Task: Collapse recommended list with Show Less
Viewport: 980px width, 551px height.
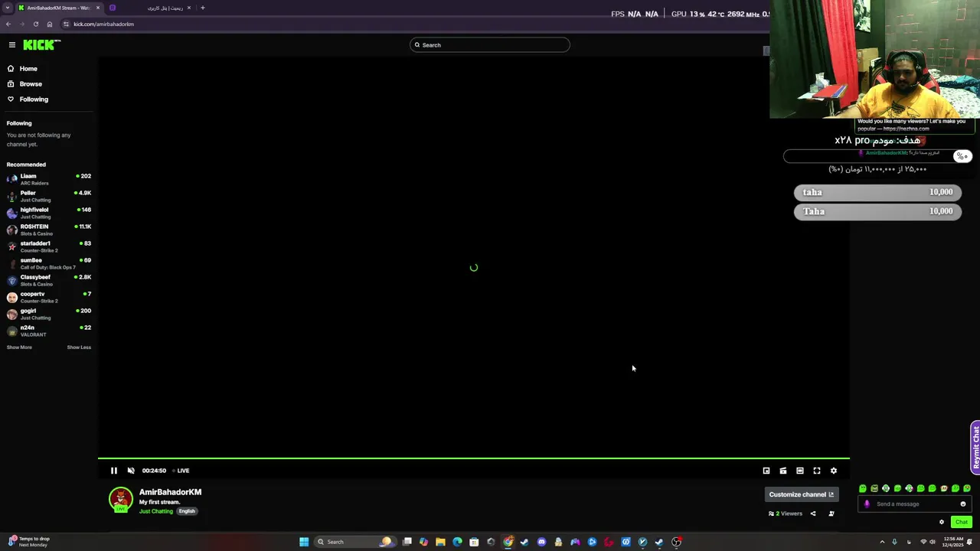Action: point(79,347)
